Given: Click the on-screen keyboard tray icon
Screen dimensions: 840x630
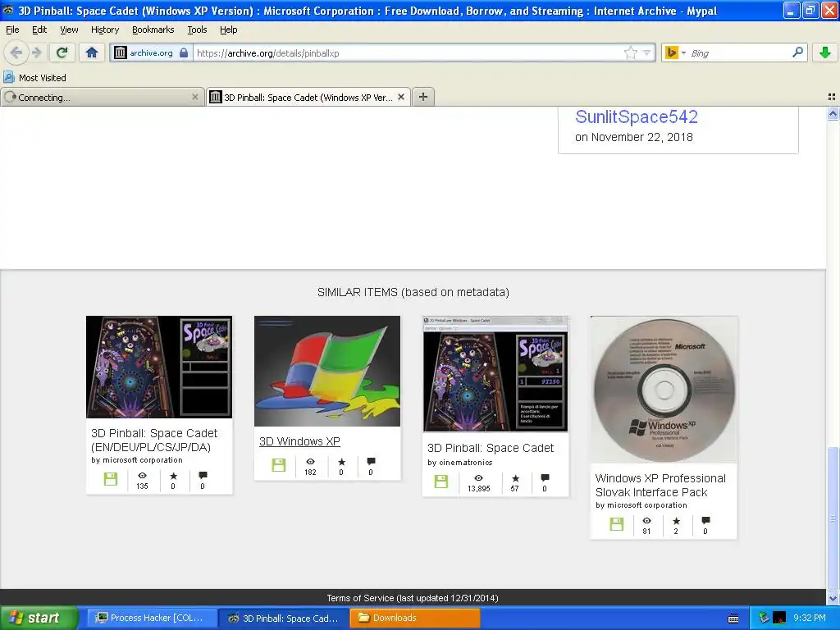Looking at the screenshot, I should pos(733,619).
